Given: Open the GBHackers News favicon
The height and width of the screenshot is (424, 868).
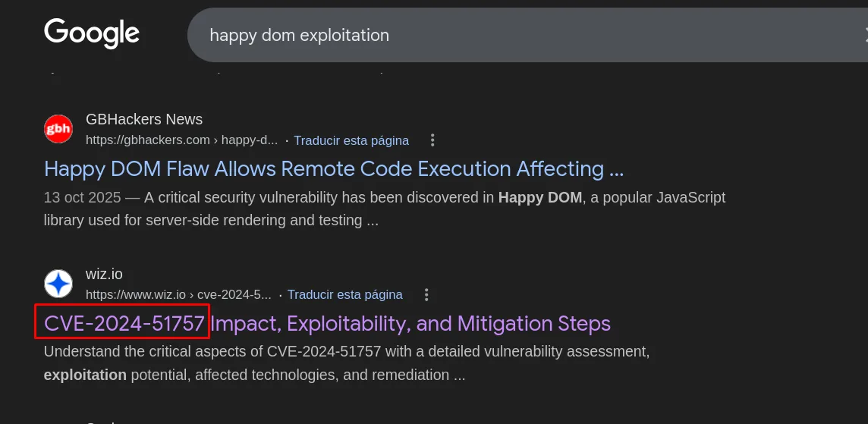Looking at the screenshot, I should coord(58,129).
